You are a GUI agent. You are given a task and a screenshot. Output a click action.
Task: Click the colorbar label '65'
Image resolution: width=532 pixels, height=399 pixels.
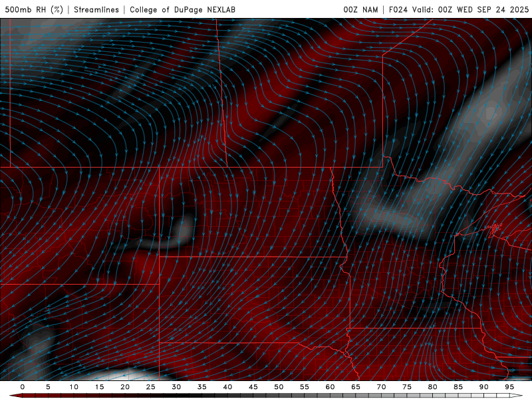click(x=356, y=387)
